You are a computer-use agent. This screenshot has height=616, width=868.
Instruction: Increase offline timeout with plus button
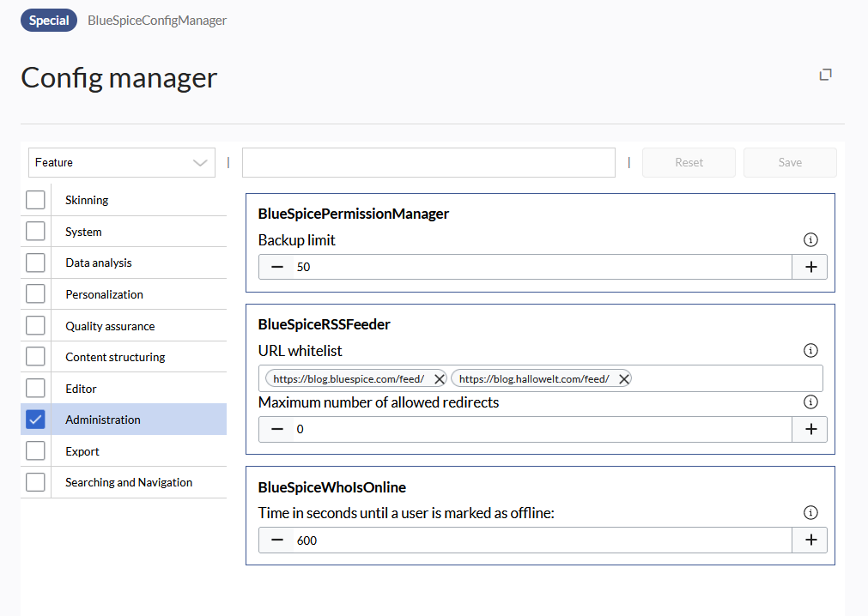tap(810, 540)
